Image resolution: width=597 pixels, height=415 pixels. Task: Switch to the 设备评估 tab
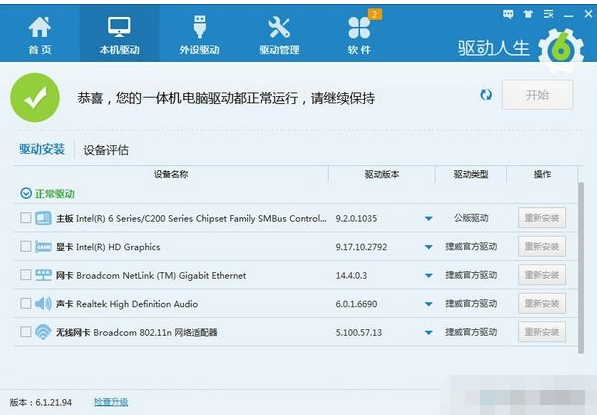pyautogui.click(x=106, y=150)
